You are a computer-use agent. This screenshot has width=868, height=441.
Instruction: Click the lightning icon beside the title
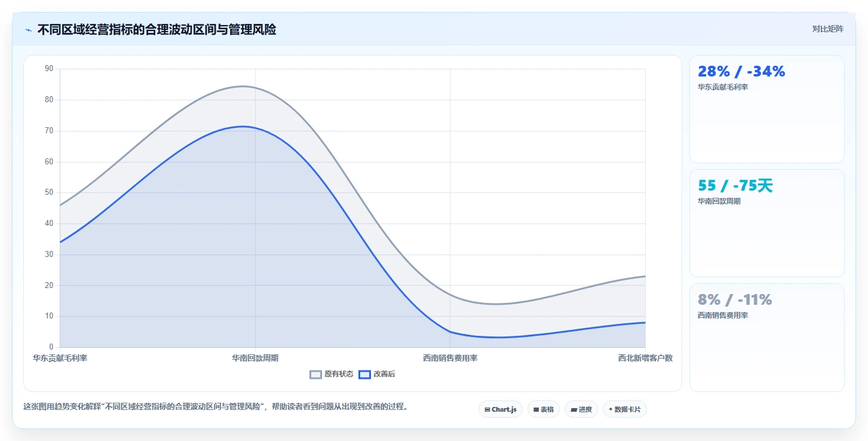point(28,30)
